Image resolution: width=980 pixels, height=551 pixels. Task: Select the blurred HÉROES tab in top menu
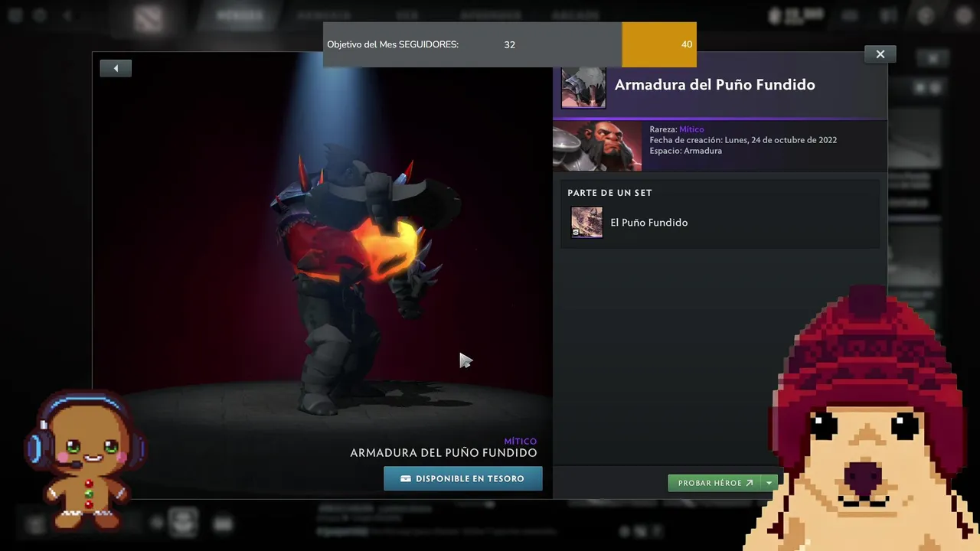coord(240,16)
